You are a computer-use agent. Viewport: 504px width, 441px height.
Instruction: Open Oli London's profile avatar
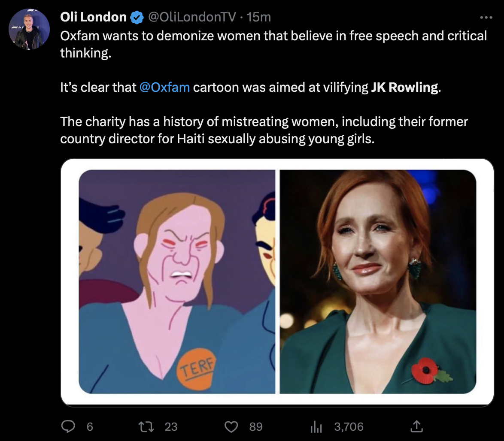click(29, 29)
